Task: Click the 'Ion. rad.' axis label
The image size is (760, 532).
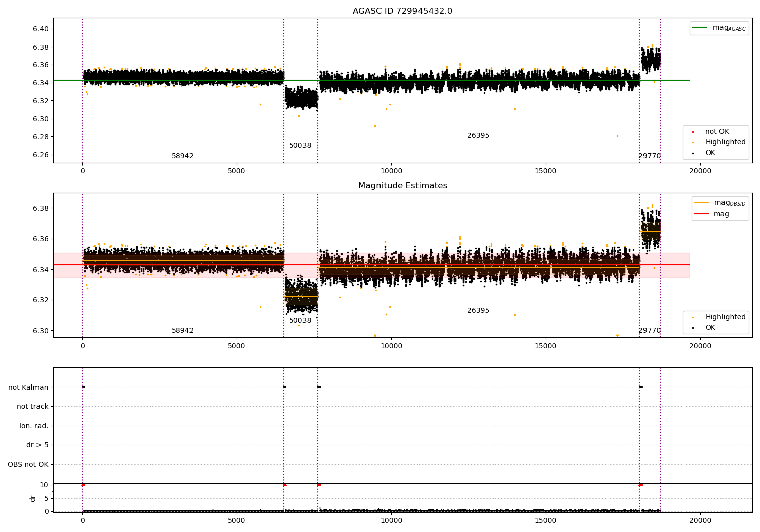Action: [34, 426]
